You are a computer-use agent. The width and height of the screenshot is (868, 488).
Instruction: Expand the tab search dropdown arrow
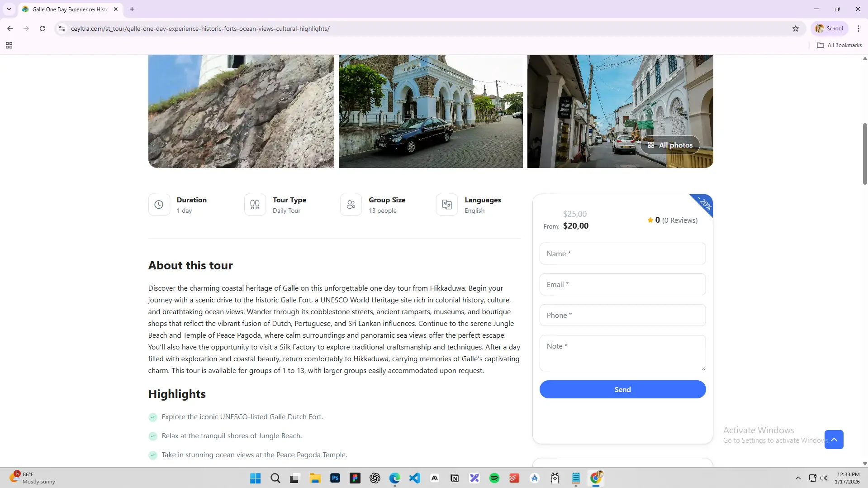pyautogui.click(x=9, y=9)
